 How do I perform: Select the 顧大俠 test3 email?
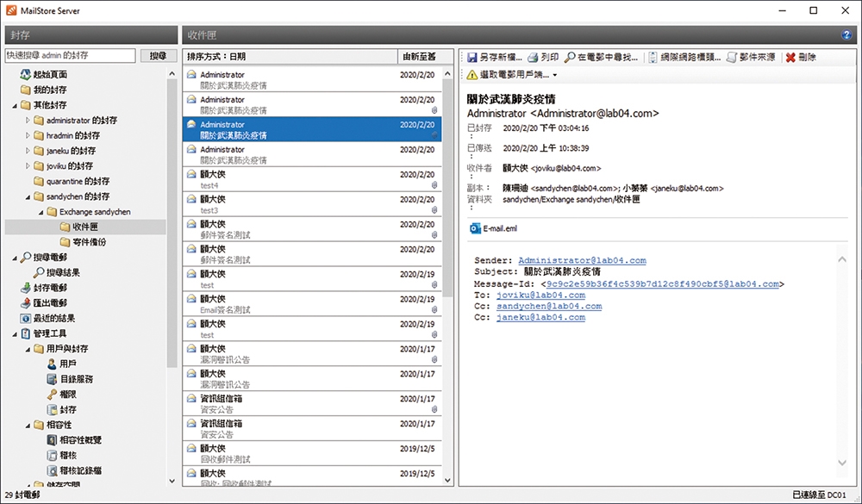pyautogui.click(x=312, y=204)
